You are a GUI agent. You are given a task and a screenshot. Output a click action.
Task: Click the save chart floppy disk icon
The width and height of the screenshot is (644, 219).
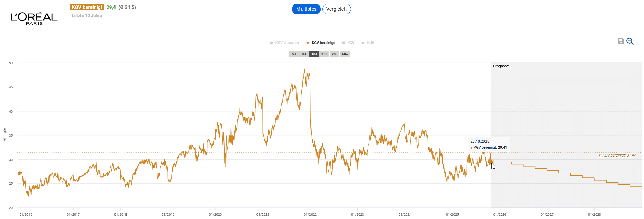point(621,41)
